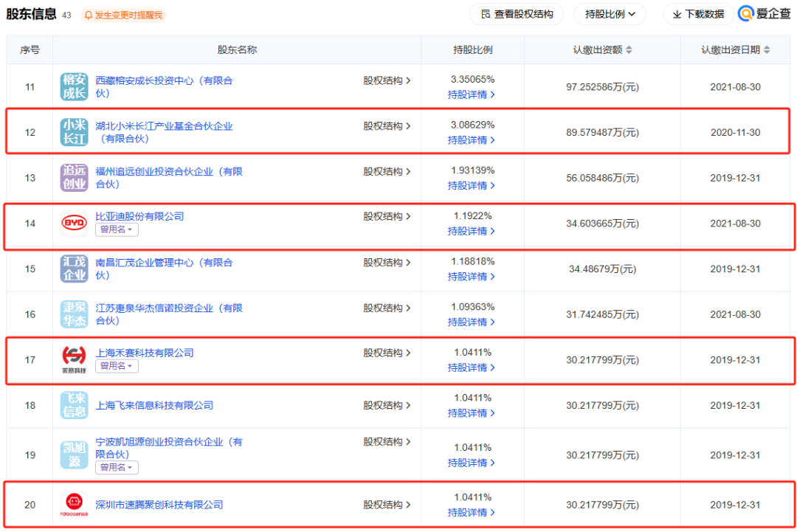
Task: Open 股权结构 for 福州追远创业投资
Action: click(387, 172)
